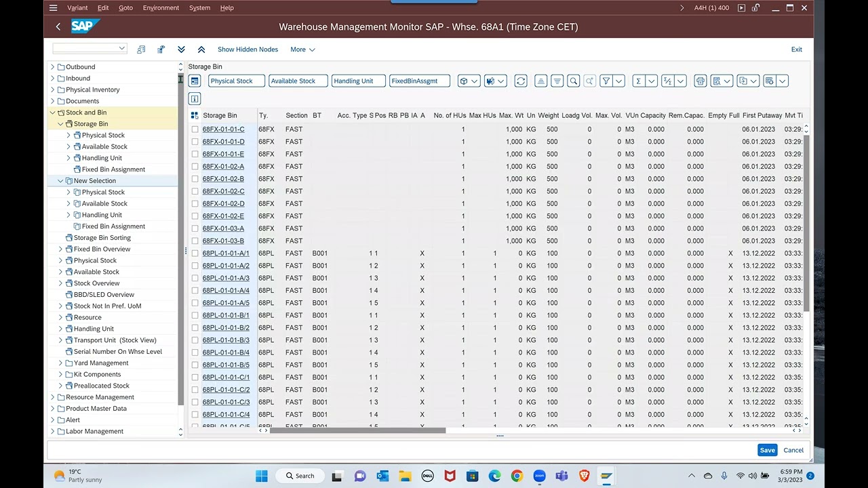
Task: Expand the Resource Management node
Action: 52,397
